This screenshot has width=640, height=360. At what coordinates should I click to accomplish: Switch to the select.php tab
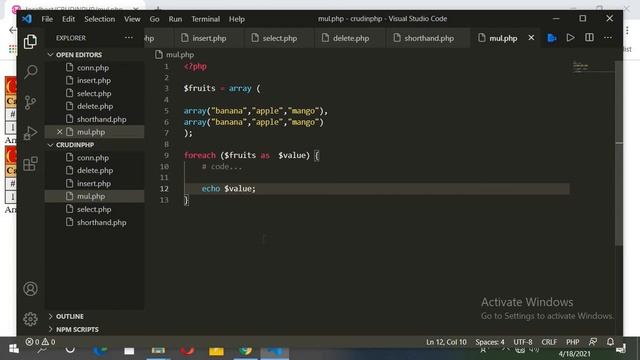pyautogui.click(x=279, y=38)
